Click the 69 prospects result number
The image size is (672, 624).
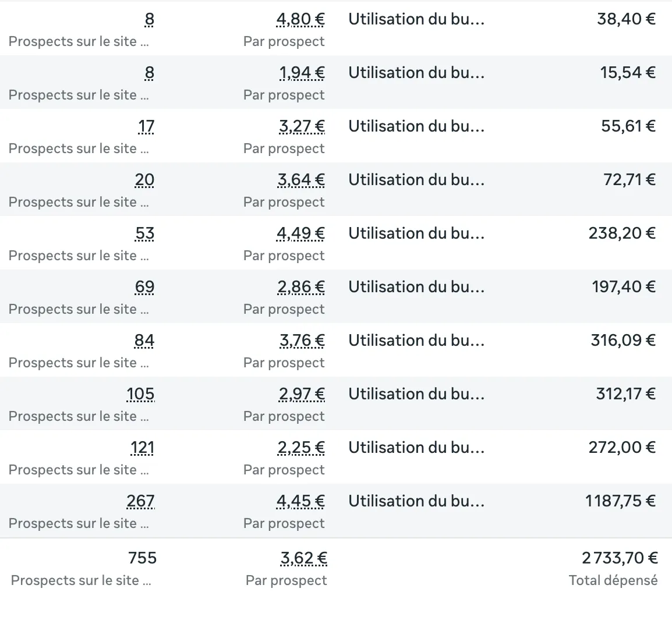[x=144, y=287]
